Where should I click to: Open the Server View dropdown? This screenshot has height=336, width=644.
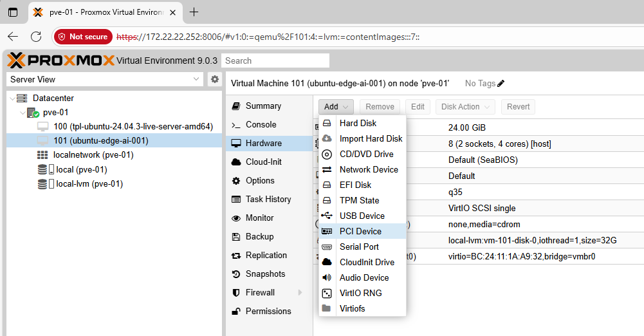197,79
